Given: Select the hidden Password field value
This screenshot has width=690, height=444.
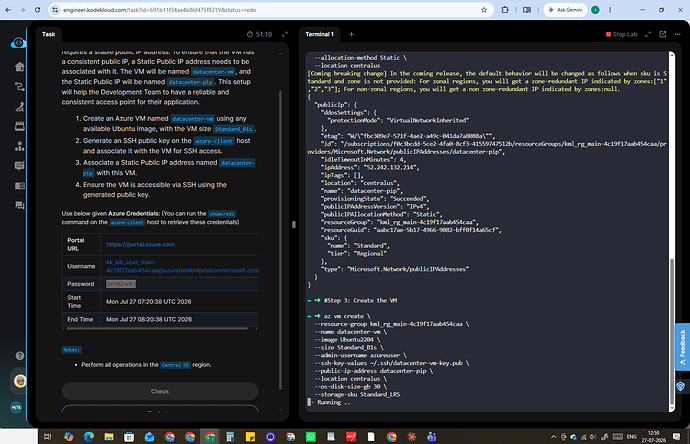Looking at the screenshot, I should [121, 284].
